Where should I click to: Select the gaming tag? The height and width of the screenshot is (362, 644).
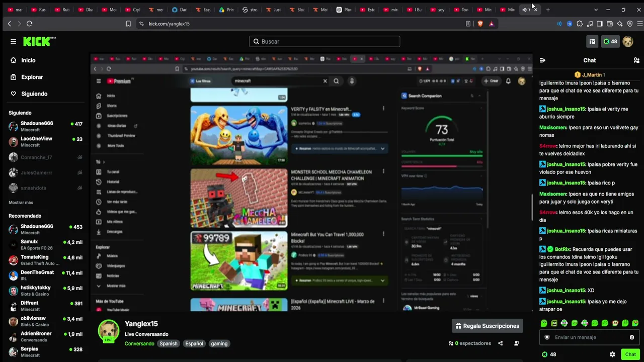click(x=219, y=344)
